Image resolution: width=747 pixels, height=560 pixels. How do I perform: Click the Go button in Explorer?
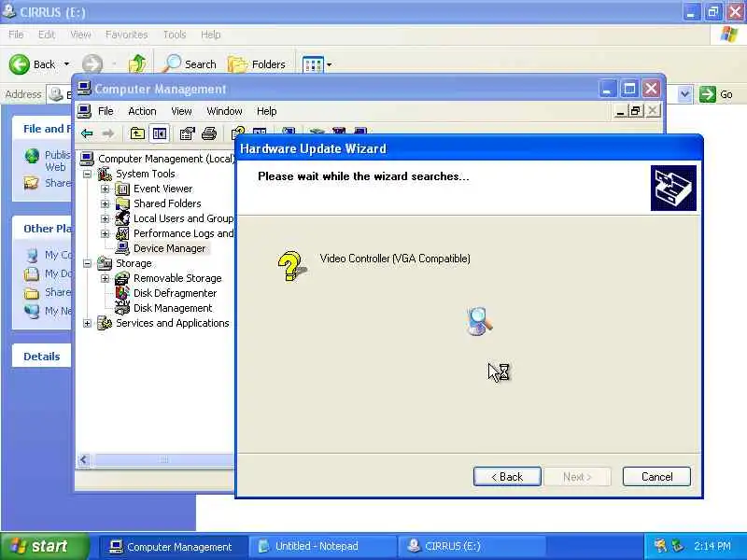(716, 94)
